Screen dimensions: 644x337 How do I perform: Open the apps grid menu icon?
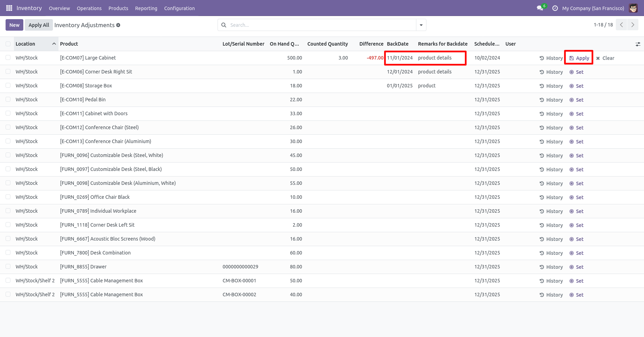(9, 8)
